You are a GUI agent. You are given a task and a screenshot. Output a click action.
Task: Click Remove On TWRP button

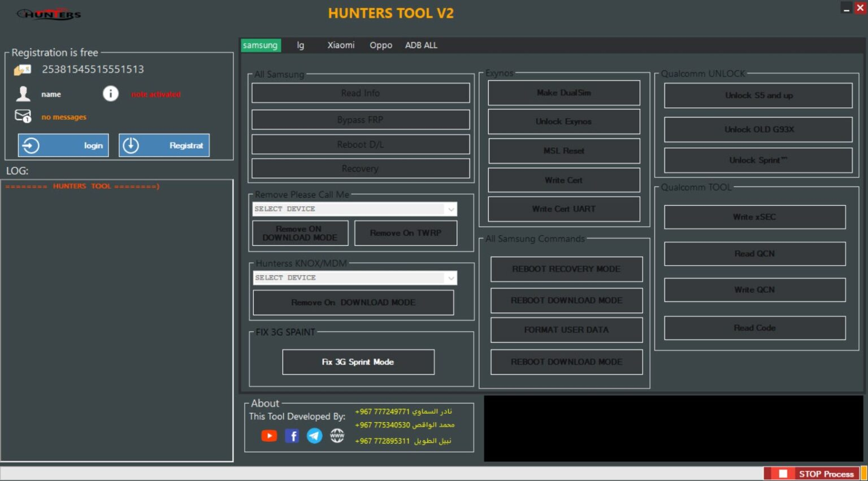(x=406, y=233)
